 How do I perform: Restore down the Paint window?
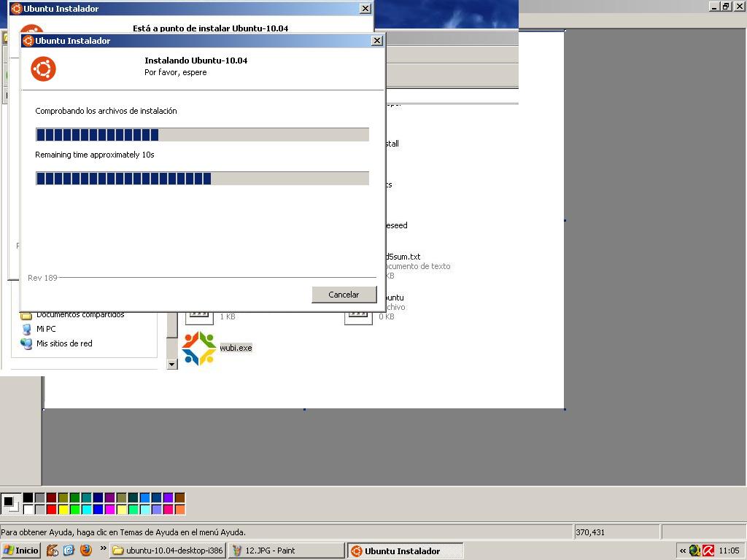pos(726,6)
